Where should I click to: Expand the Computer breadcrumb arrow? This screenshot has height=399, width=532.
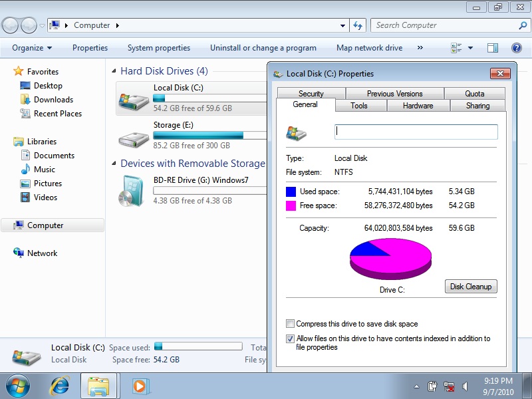pyautogui.click(x=118, y=25)
